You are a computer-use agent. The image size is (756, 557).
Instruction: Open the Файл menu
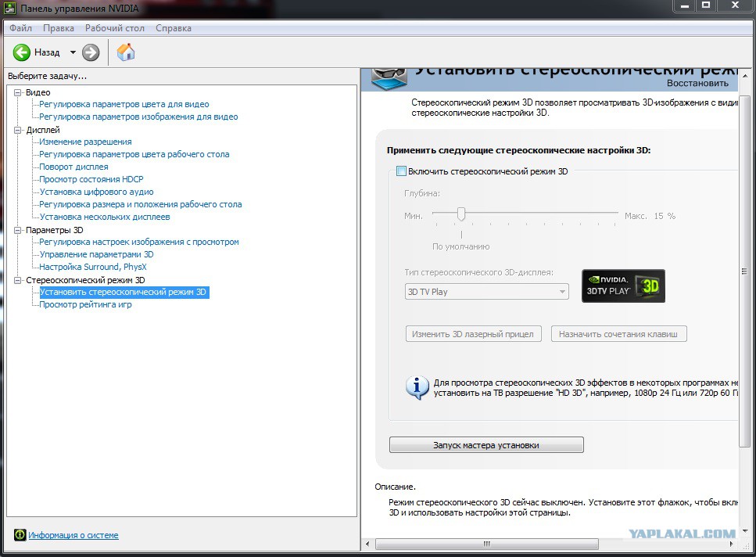[20, 28]
